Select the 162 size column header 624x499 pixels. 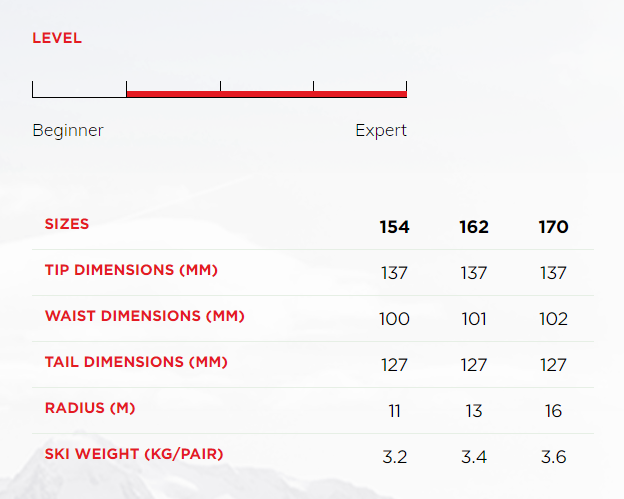474,227
